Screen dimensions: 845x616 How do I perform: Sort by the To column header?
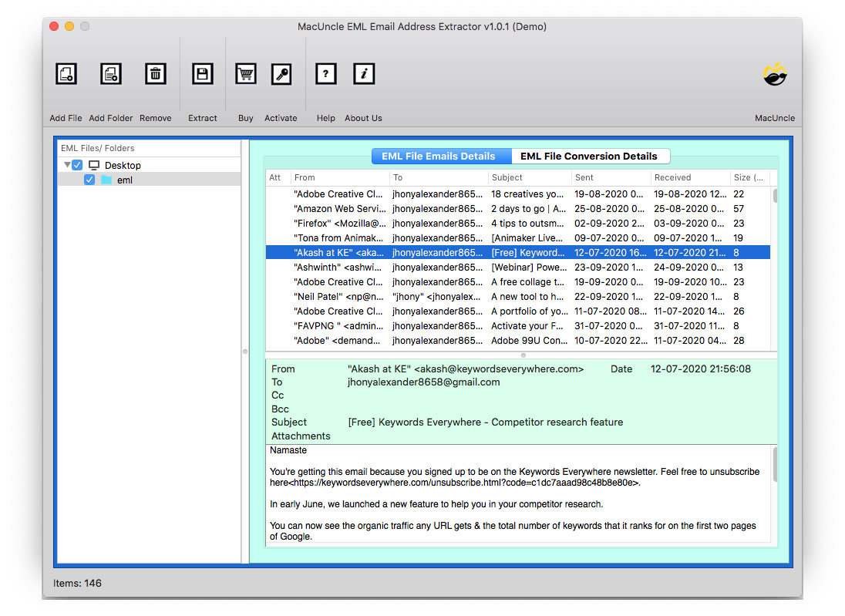click(x=438, y=177)
